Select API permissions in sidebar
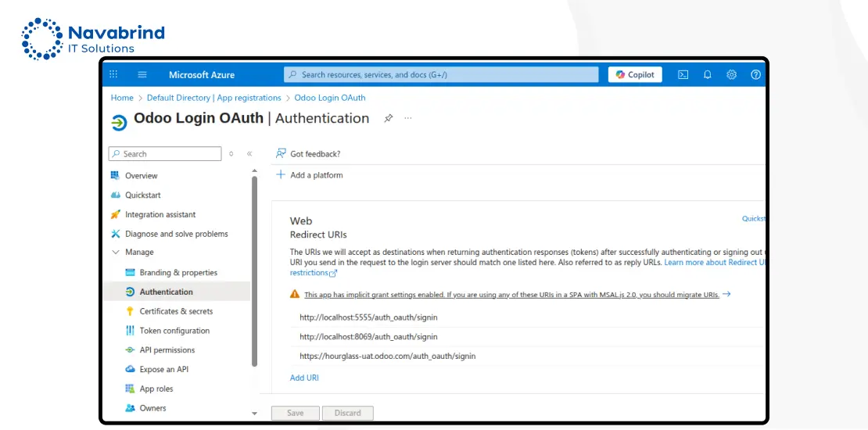The width and height of the screenshot is (868, 430). 167,350
